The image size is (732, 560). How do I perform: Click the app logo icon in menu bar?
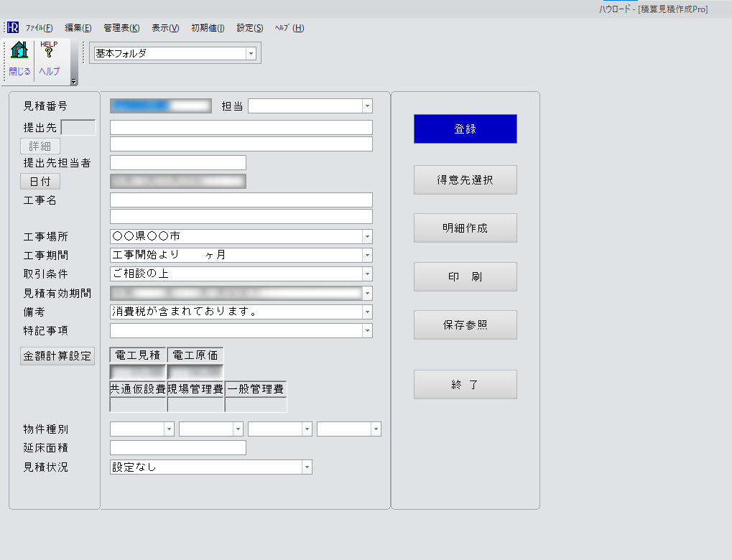[x=13, y=28]
